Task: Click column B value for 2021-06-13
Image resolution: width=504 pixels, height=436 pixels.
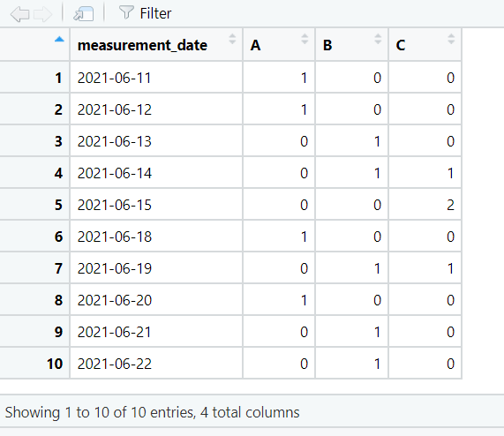Action: point(378,141)
